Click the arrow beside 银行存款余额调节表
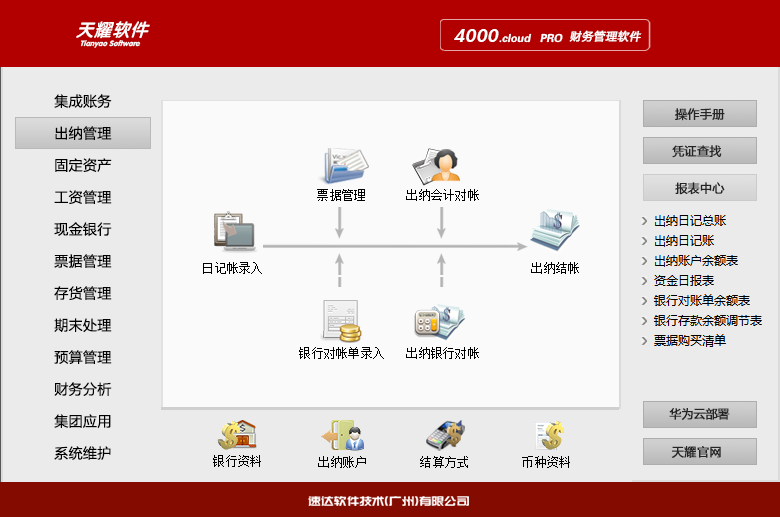Viewport: 780px width, 517px height. point(645,320)
